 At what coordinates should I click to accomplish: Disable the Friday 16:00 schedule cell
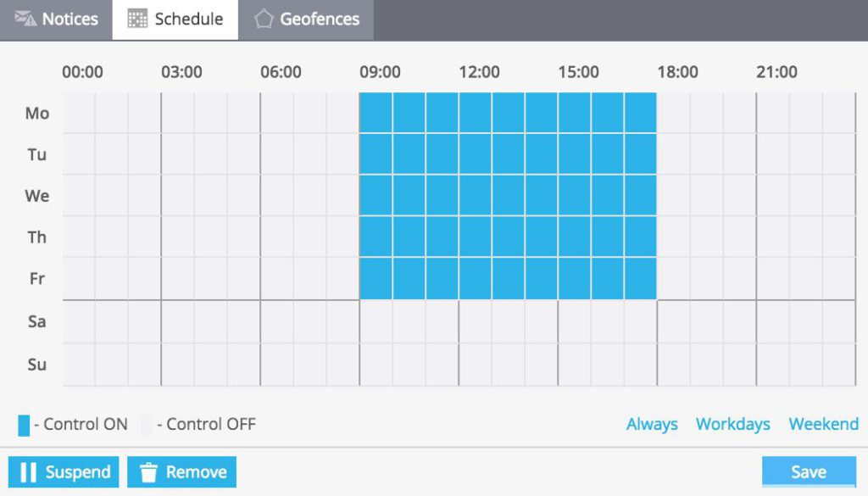(608, 279)
